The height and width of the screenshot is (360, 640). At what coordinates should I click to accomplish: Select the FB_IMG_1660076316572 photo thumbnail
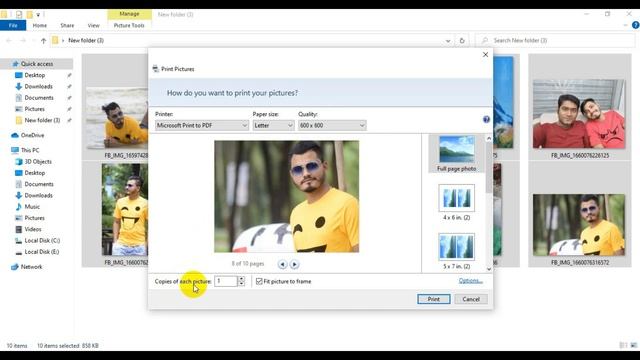[x=579, y=225]
